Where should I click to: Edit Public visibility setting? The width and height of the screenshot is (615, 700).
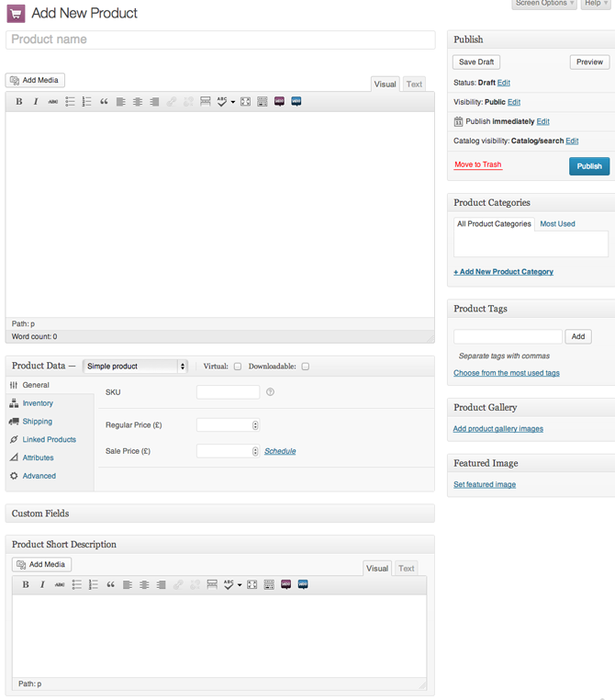click(x=514, y=102)
